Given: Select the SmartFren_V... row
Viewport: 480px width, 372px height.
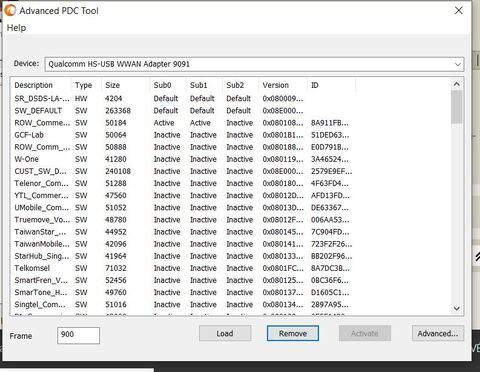Looking at the screenshot, I should [x=183, y=280].
